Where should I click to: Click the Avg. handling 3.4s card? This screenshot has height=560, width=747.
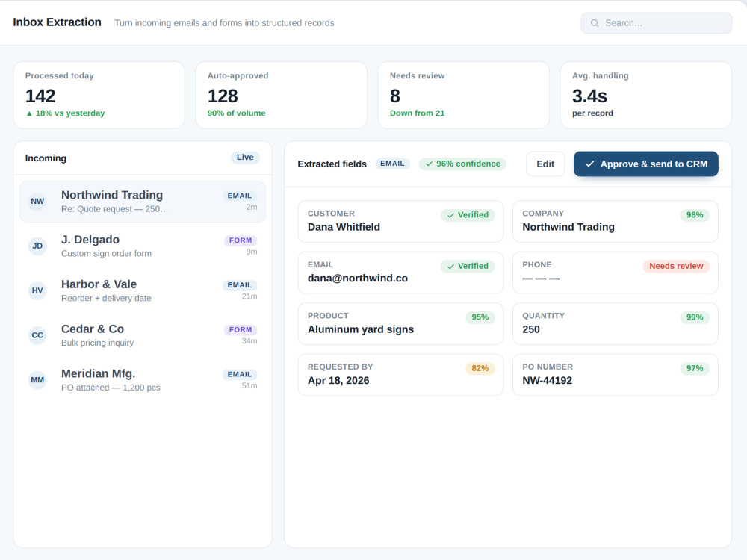[x=646, y=95]
